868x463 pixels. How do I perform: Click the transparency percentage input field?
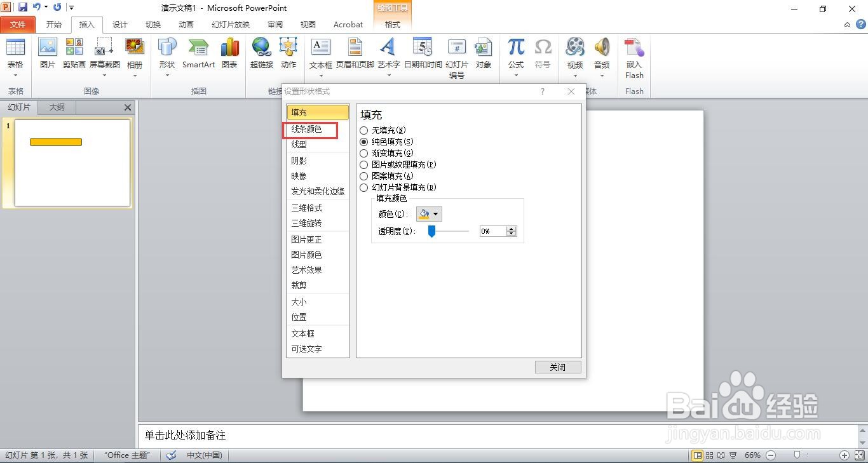[493, 231]
